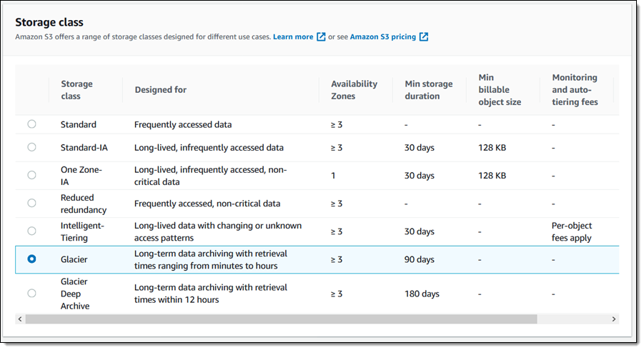Choose the One Zone-IA radio button

(31, 175)
